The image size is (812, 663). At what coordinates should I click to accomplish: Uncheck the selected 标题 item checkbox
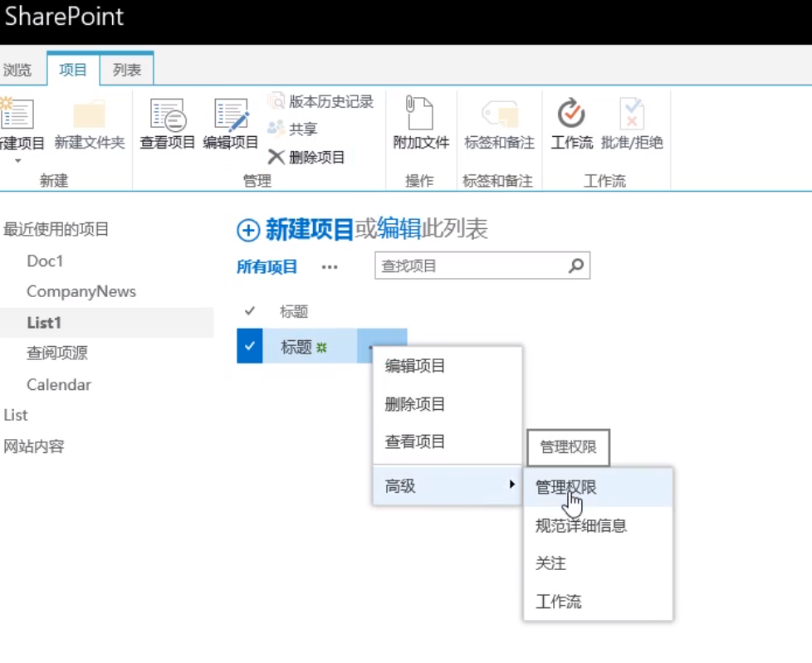tap(250, 346)
